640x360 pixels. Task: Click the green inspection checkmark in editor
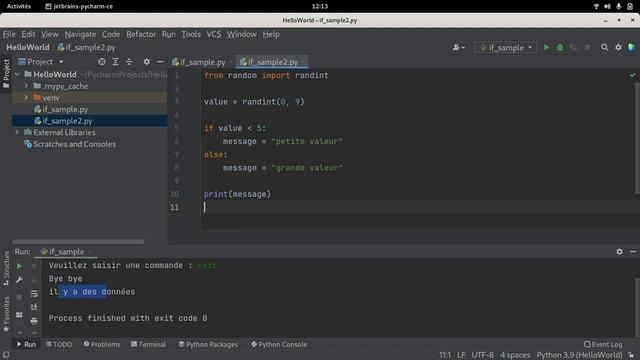[632, 75]
